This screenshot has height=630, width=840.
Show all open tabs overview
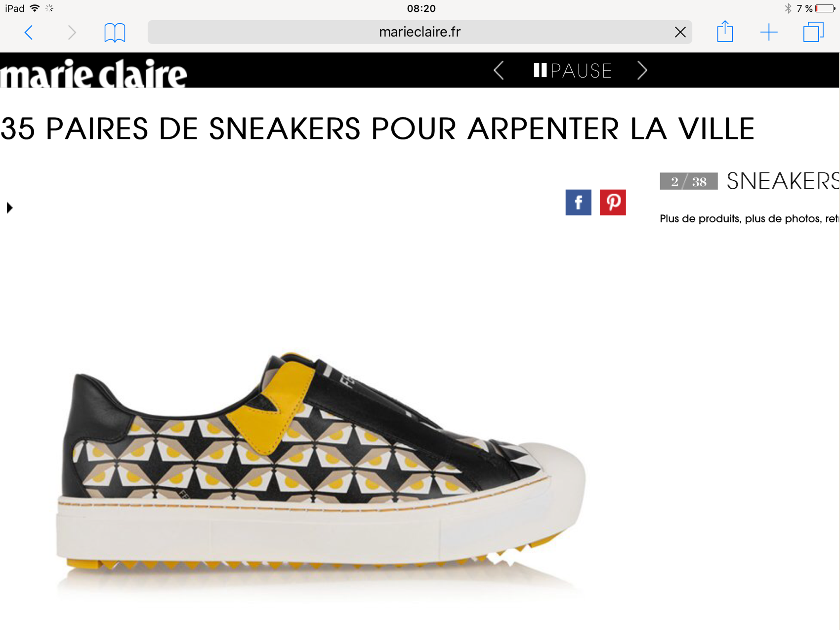click(813, 32)
